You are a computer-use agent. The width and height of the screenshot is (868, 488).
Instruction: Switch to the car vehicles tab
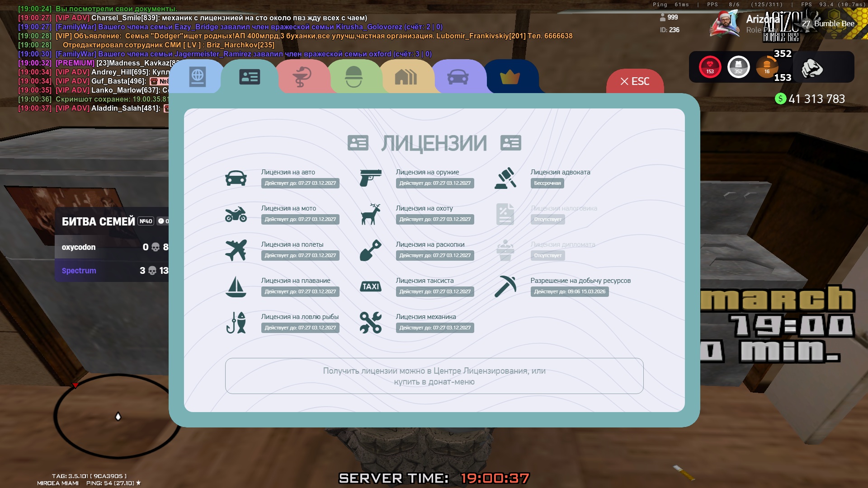[458, 77]
